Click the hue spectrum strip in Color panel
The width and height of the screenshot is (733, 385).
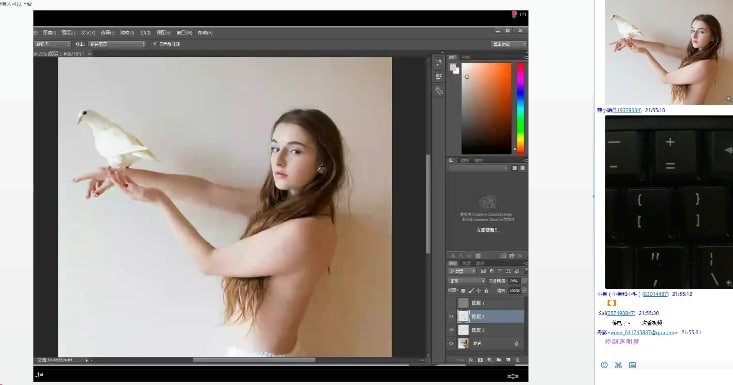[x=520, y=108]
